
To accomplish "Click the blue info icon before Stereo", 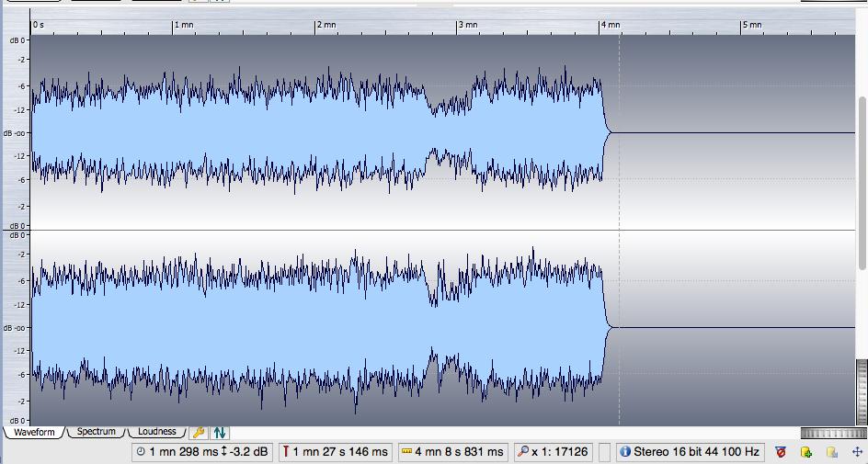I will [625, 452].
